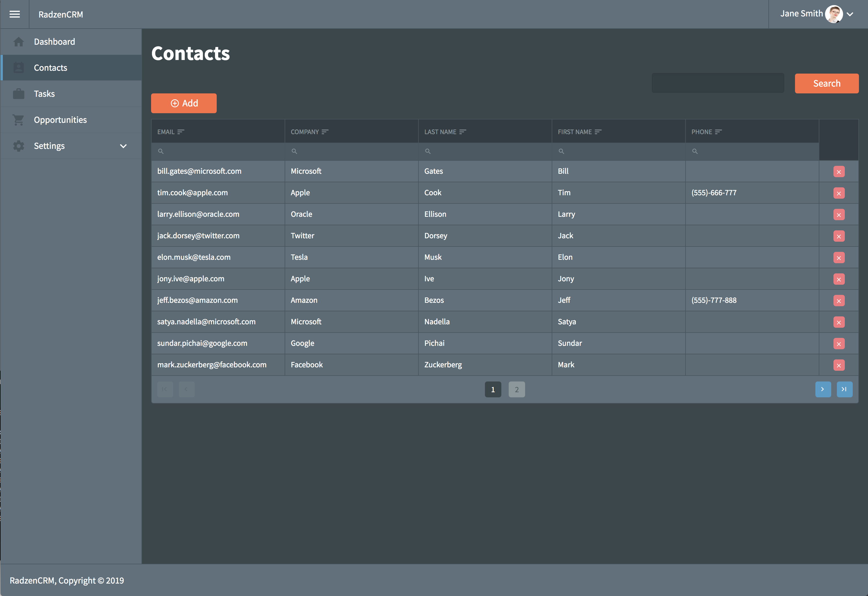Click the Search button
The height and width of the screenshot is (596, 868).
(x=826, y=83)
